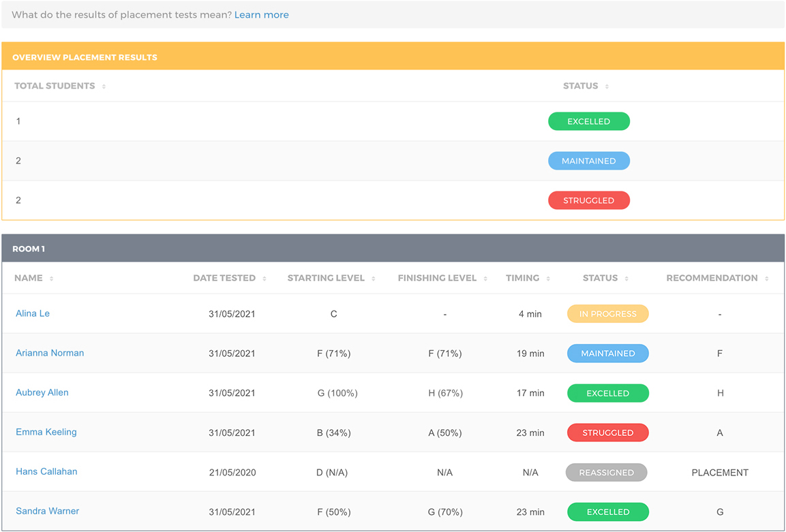Open Aubrey Allen's results
Viewport: 786px width, 532px height.
pos(42,392)
